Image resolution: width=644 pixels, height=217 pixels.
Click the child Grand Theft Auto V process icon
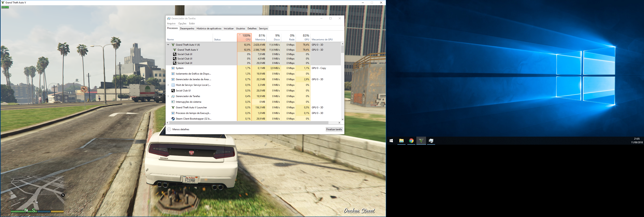pyautogui.click(x=174, y=50)
